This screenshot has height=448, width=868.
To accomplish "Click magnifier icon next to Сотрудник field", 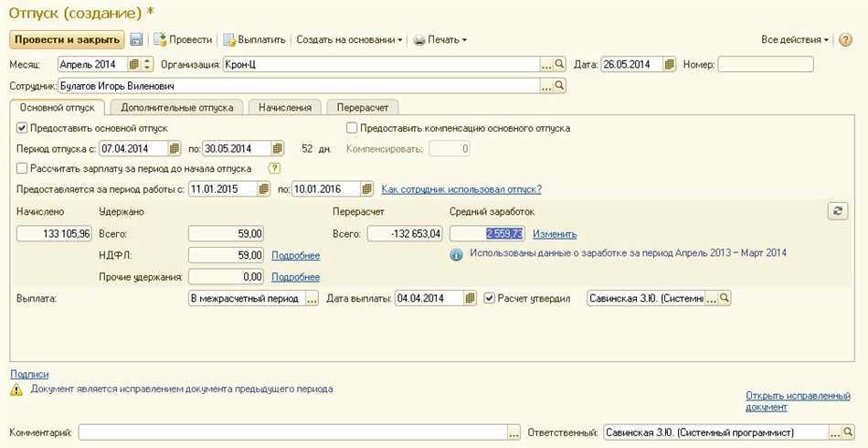I will [560, 86].
